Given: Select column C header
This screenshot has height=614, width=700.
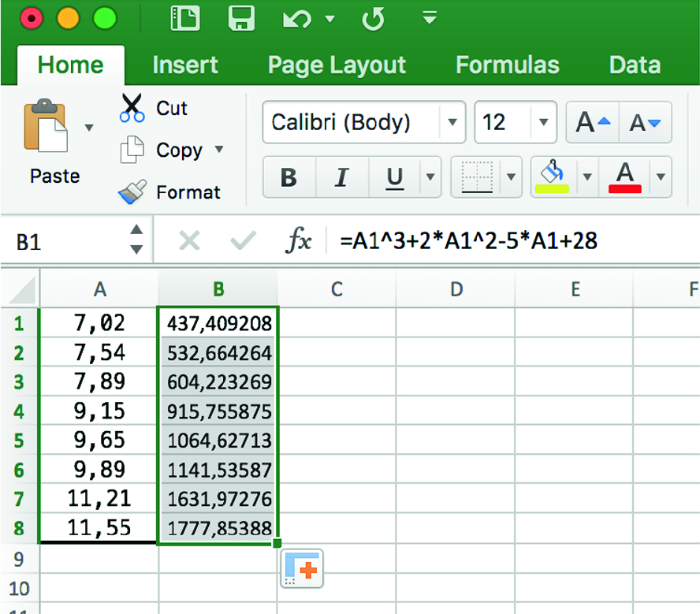Looking at the screenshot, I should 337,289.
